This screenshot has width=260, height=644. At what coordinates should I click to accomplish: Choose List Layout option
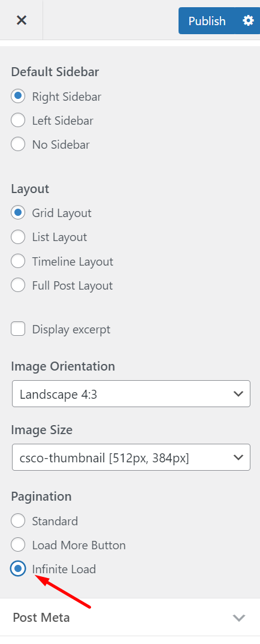18,237
